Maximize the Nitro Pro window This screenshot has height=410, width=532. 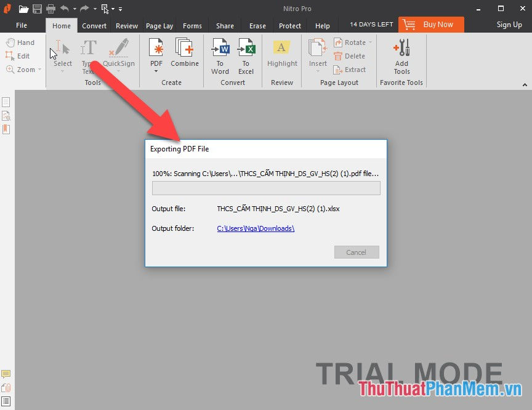point(501,9)
